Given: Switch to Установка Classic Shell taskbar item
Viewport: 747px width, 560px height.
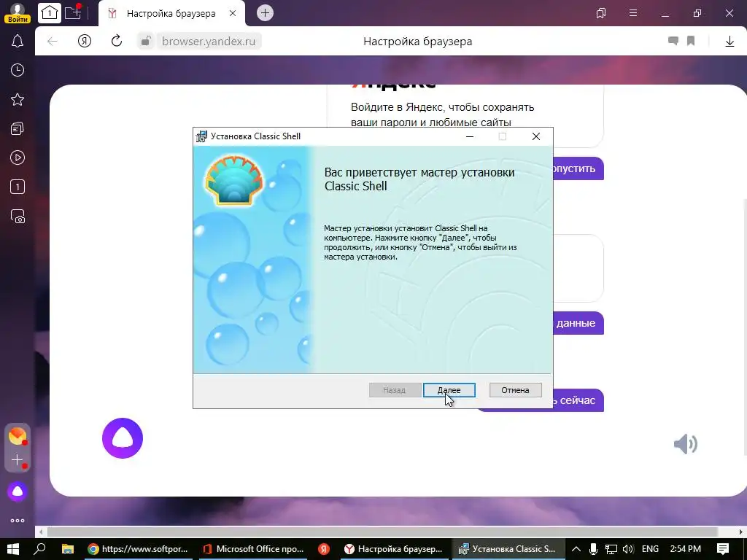Looking at the screenshot, I should click(x=507, y=549).
